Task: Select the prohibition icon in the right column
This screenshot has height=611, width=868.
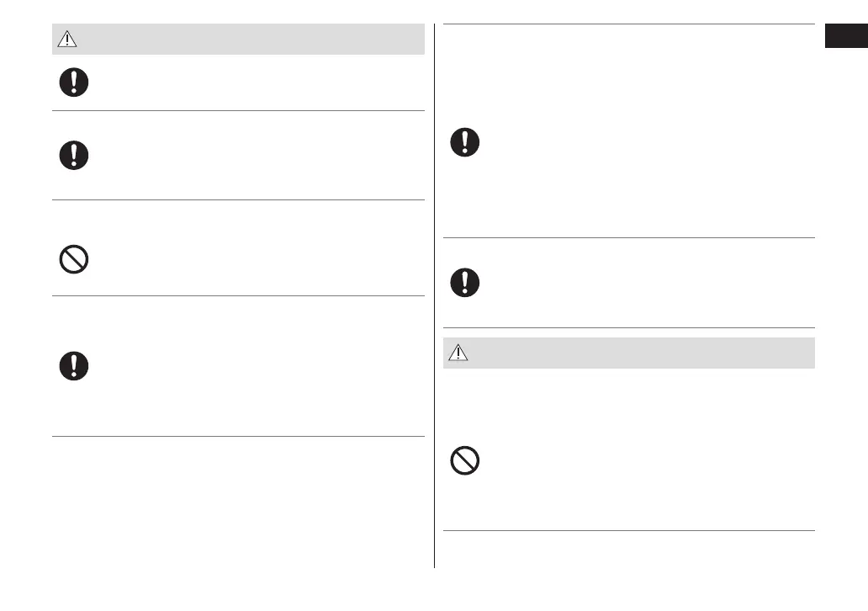Action: pos(465,460)
